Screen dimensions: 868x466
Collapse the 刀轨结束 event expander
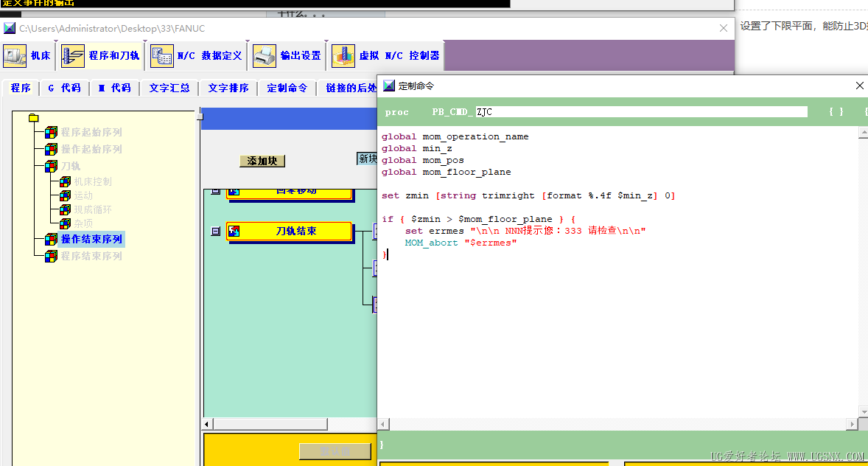(x=215, y=231)
